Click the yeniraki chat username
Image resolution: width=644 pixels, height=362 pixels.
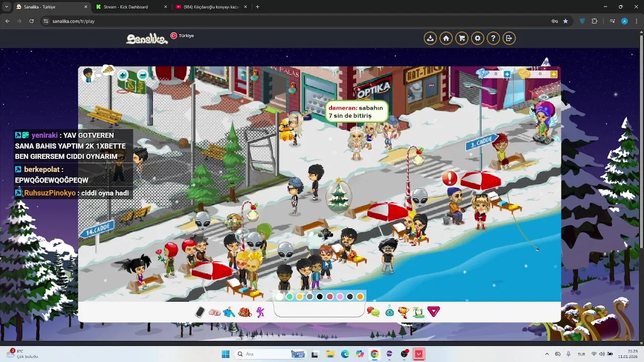pos(44,135)
